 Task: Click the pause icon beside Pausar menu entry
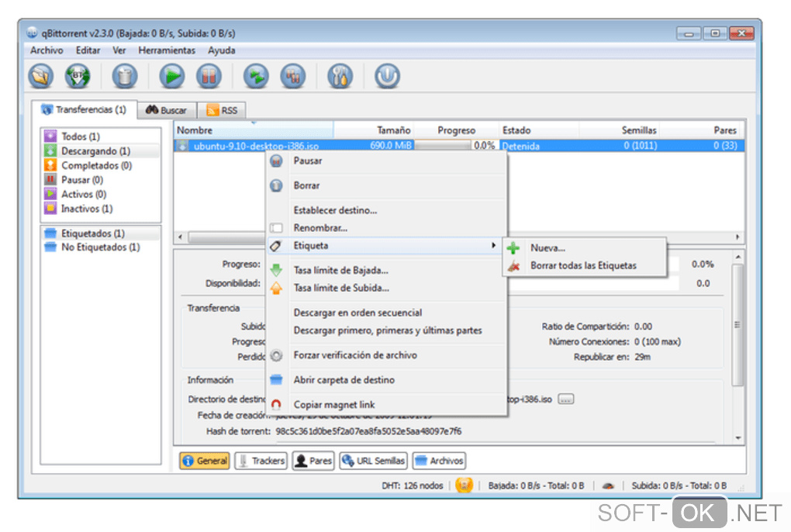pyautogui.click(x=276, y=161)
